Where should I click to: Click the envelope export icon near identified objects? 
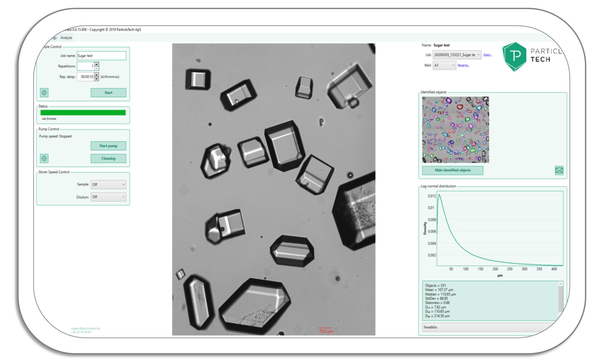[x=559, y=170]
